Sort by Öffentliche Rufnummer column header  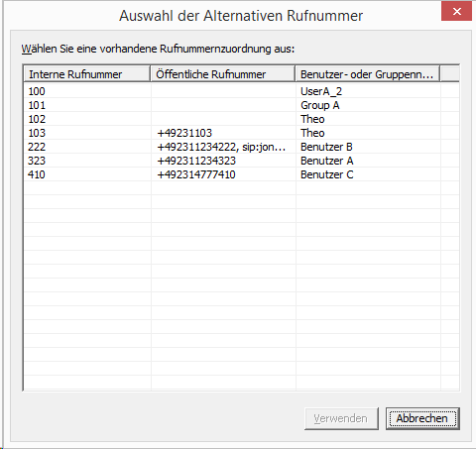point(222,74)
